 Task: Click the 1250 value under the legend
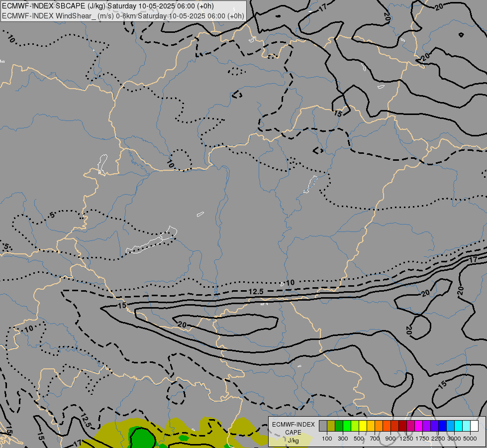pyautogui.click(x=406, y=439)
